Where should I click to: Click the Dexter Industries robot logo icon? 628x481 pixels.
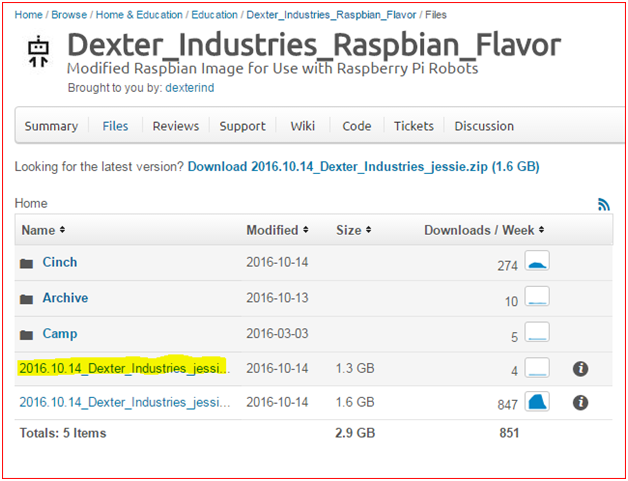coord(38,52)
